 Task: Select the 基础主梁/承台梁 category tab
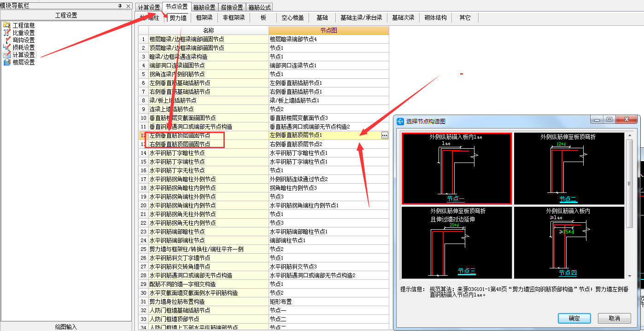pos(361,18)
